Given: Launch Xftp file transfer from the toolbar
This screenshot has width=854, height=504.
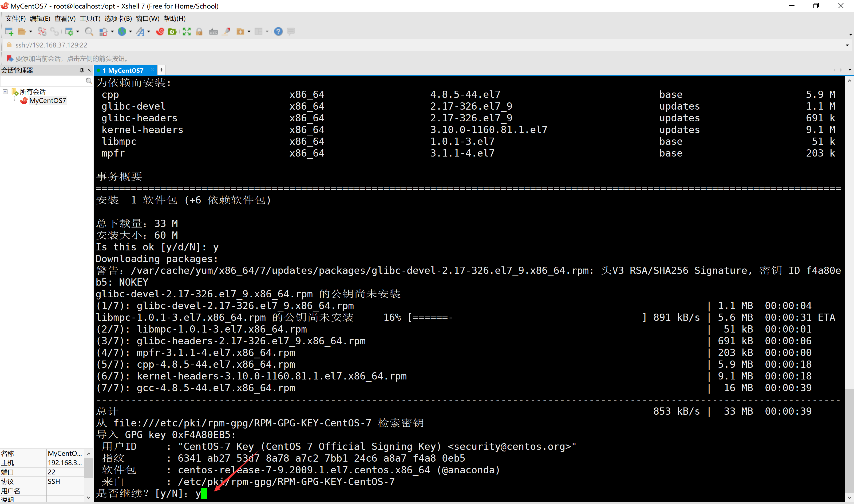Looking at the screenshot, I should click(x=173, y=31).
